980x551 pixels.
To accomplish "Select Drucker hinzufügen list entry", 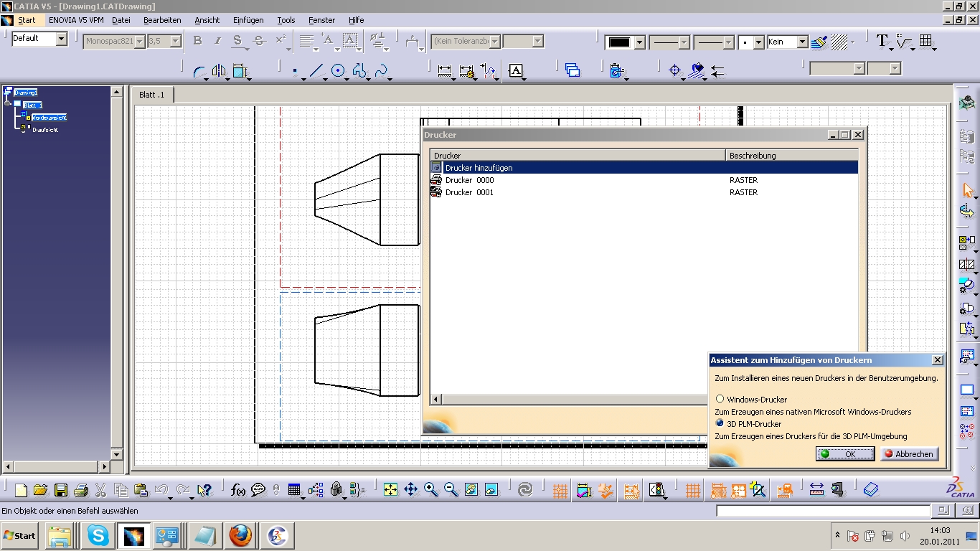I will [x=644, y=168].
